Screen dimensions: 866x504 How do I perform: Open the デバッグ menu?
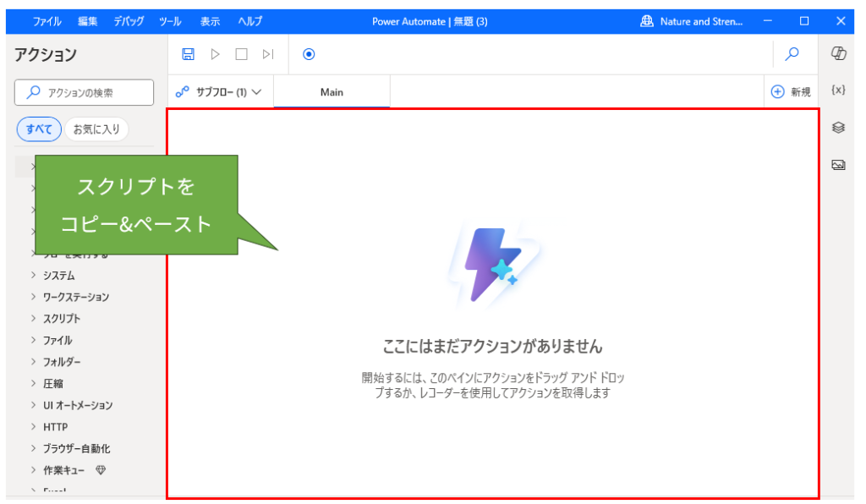click(x=128, y=21)
